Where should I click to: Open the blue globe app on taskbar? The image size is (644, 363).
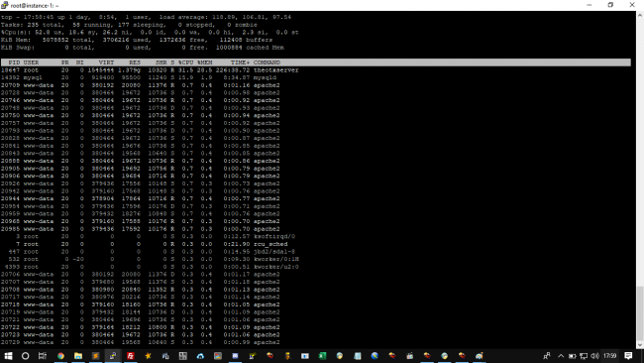[x=375, y=356]
